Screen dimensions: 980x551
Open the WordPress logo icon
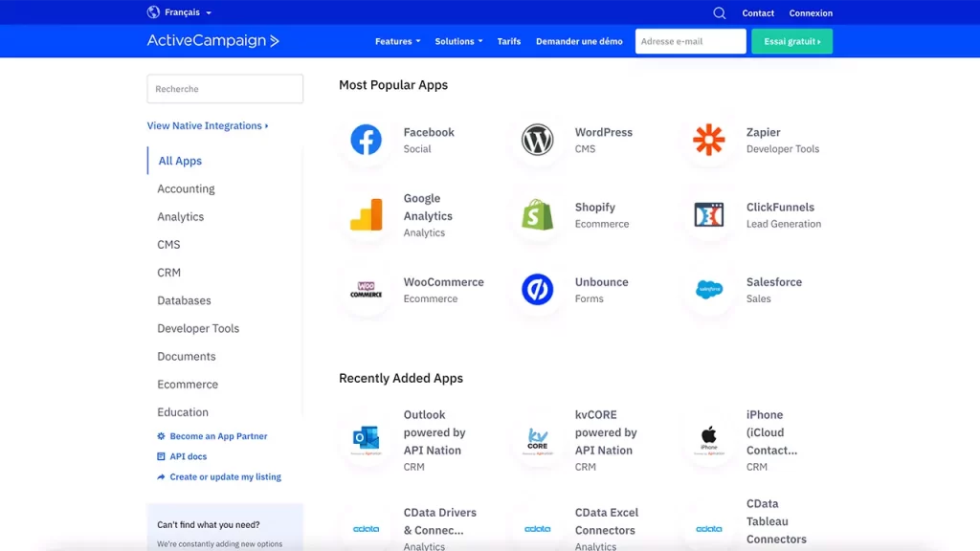(x=538, y=140)
